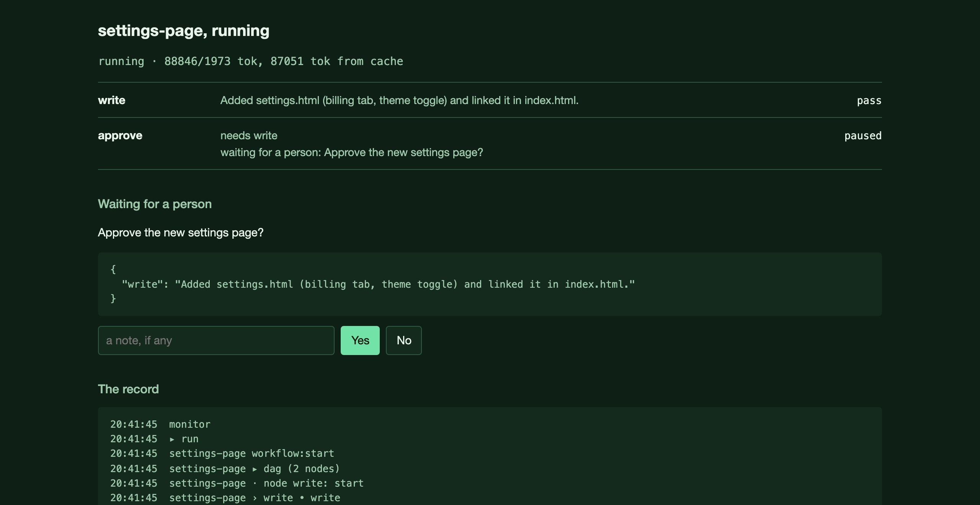Select the 'write' step name
Screen dimensions: 980x505
(112, 100)
